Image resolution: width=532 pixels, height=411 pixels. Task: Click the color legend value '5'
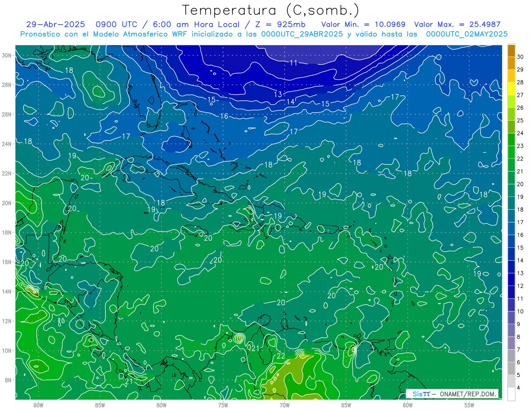519,376
